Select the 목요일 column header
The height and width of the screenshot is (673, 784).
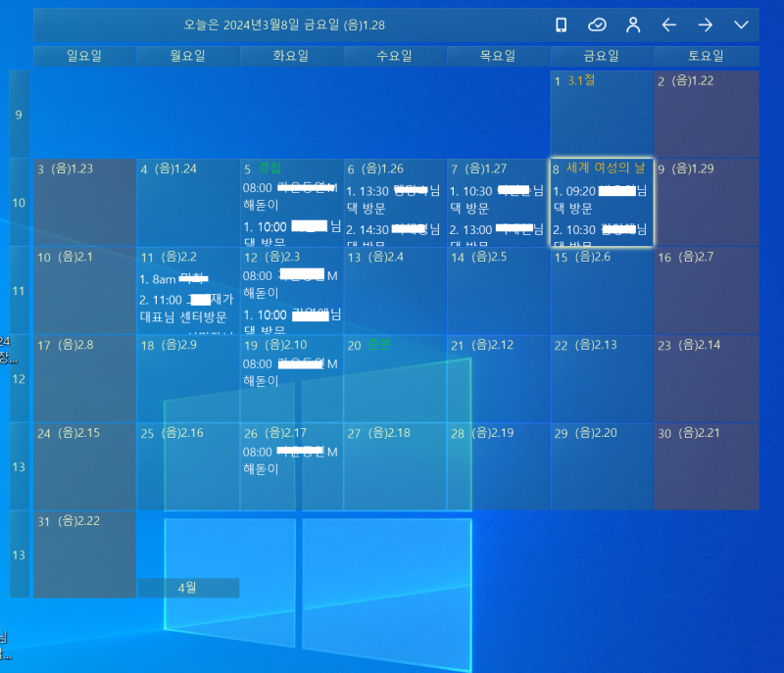coord(498,56)
